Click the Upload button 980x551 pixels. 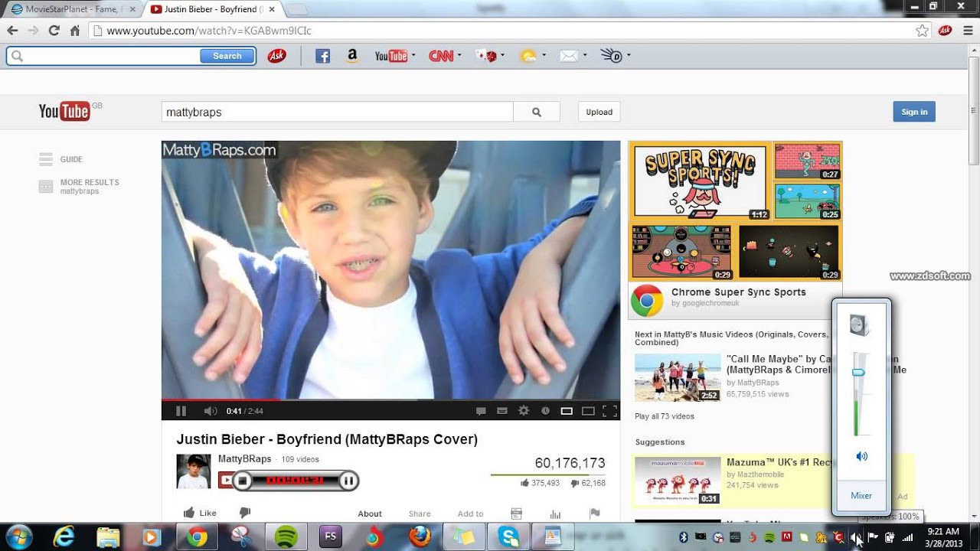coord(599,112)
